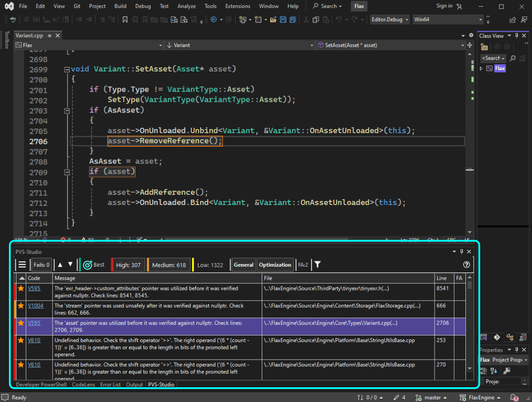Toggle the High: 307 severity filter

click(128, 264)
